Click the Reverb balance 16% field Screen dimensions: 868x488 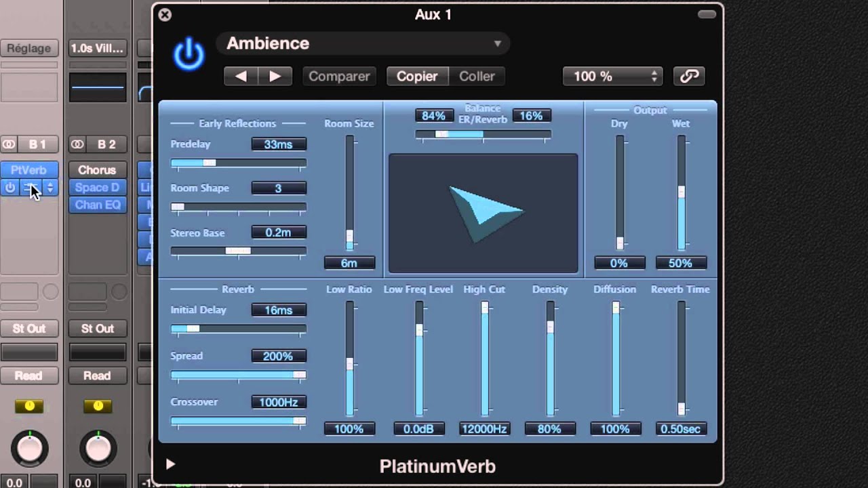click(x=531, y=116)
